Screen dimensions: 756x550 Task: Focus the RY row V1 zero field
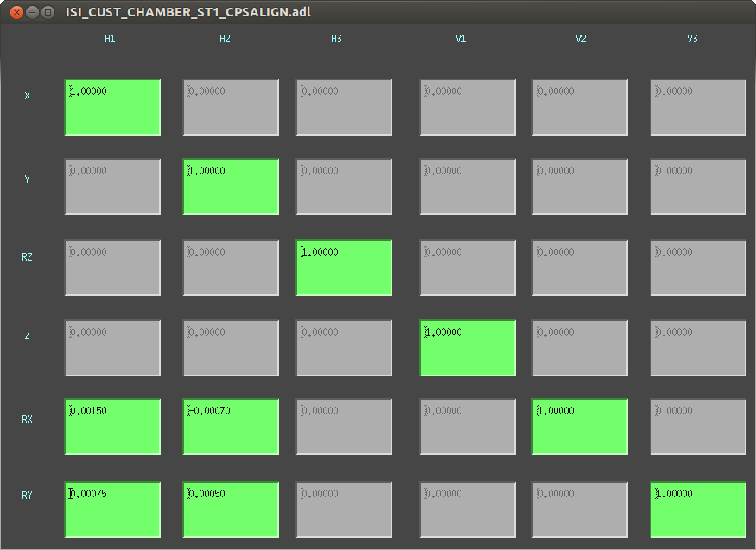[467, 509]
